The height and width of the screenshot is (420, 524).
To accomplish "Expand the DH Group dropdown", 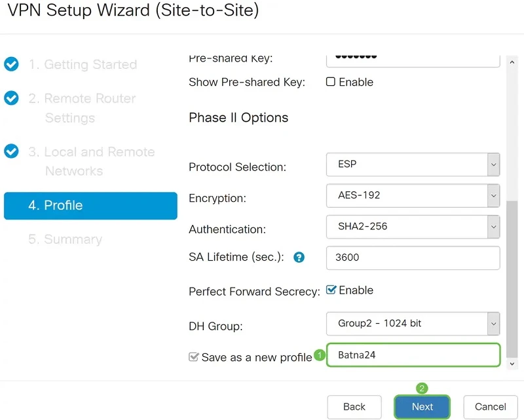I will (x=413, y=323).
